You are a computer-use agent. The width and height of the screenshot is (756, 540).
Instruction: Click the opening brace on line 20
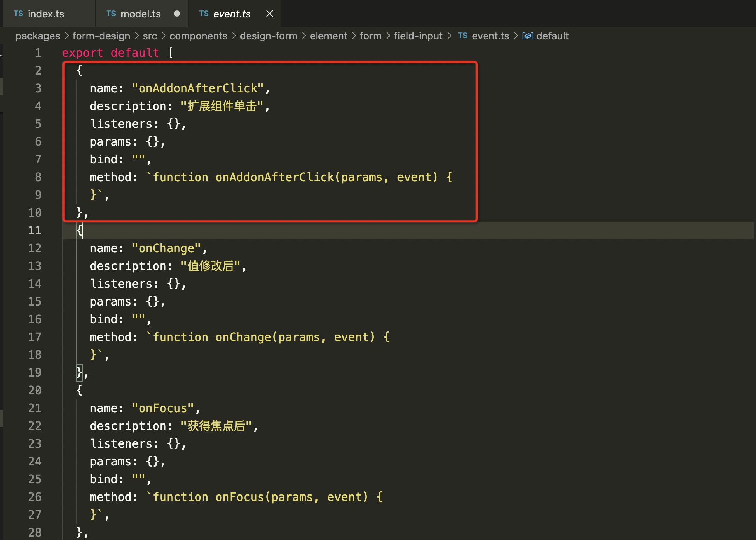coord(79,390)
